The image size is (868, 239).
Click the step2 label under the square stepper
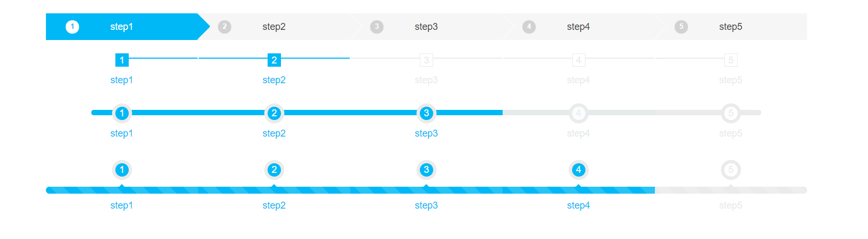[274, 80]
